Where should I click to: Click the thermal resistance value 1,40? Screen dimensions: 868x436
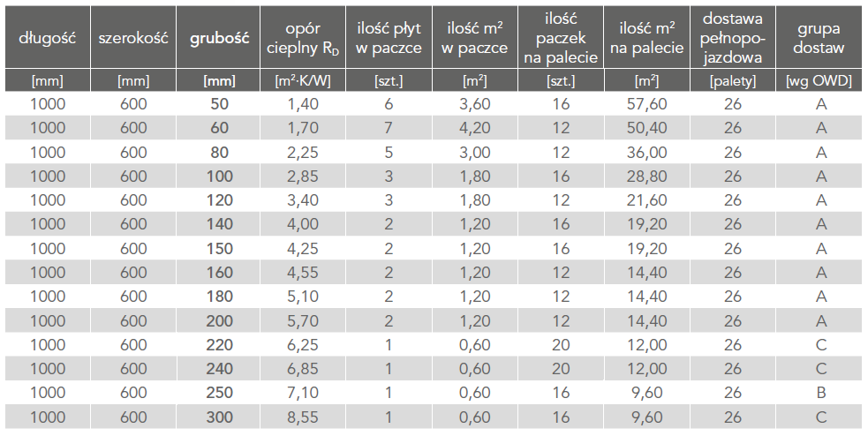coord(305,104)
